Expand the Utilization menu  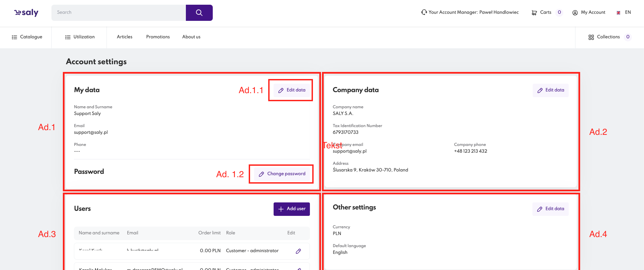[80, 37]
